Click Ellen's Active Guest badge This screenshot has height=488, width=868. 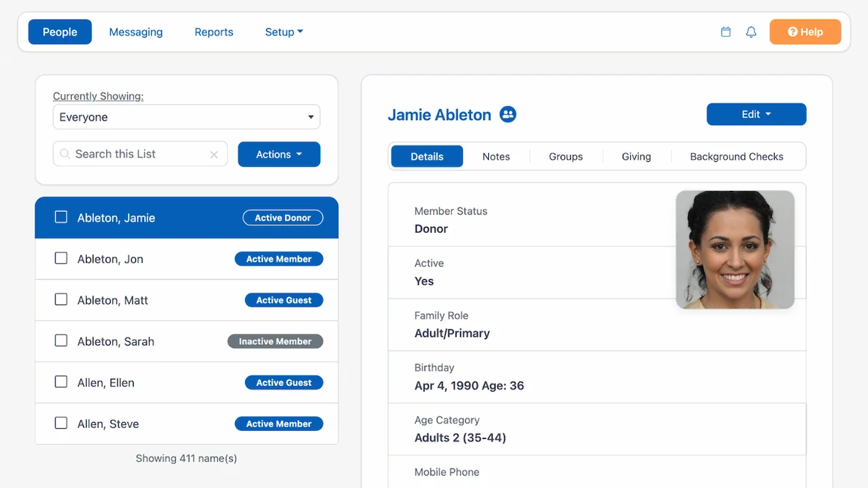(x=284, y=382)
